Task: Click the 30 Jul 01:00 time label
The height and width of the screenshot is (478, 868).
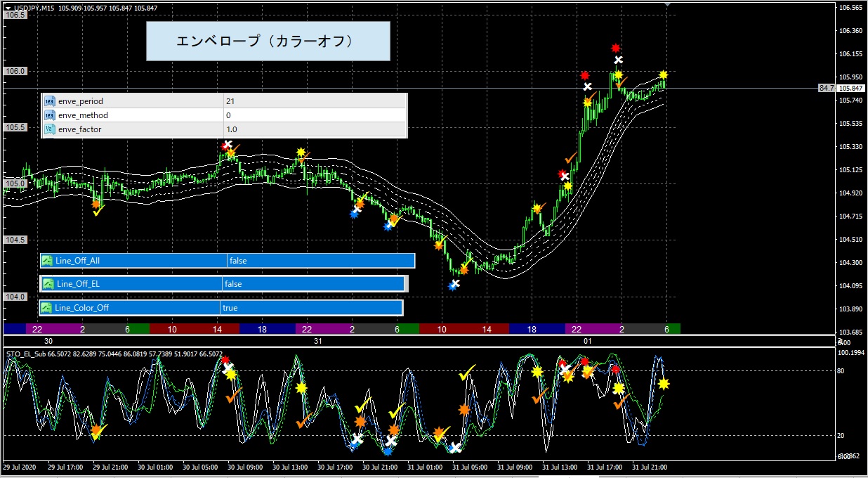Action: click(154, 467)
